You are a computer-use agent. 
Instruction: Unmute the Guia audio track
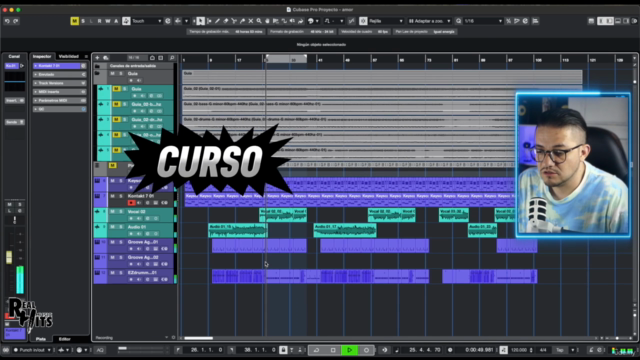coord(116,89)
